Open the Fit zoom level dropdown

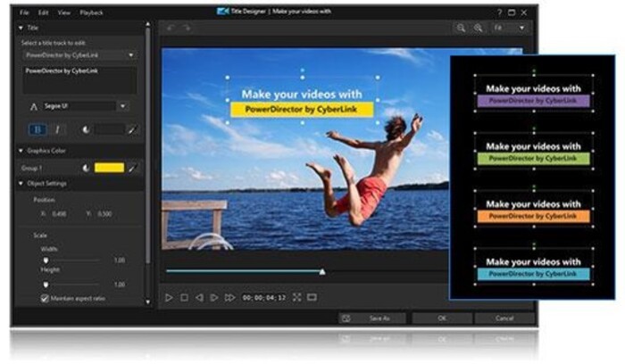pos(511,29)
